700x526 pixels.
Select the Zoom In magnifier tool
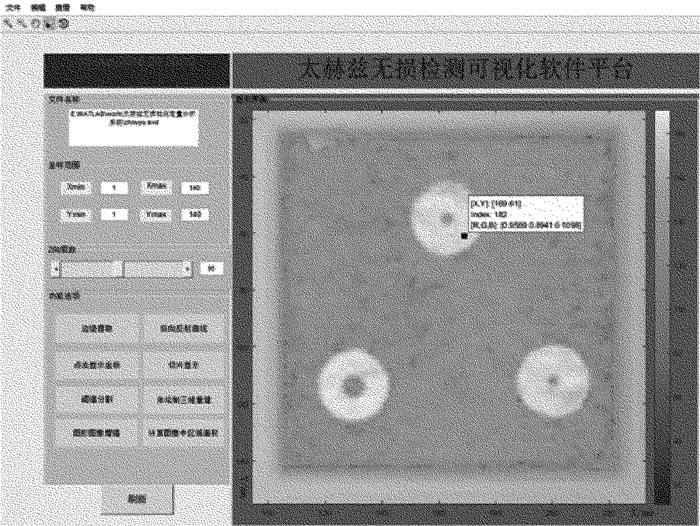click(x=7, y=22)
